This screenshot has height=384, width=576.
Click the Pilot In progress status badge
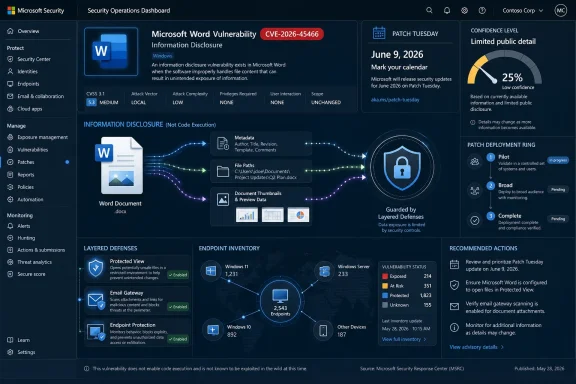coord(558,160)
